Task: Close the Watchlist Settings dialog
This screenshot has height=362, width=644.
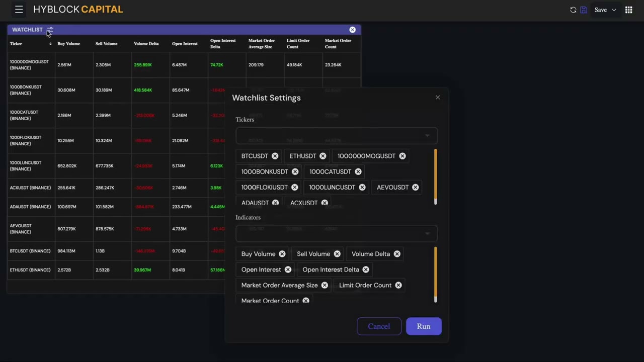Action: [438, 98]
